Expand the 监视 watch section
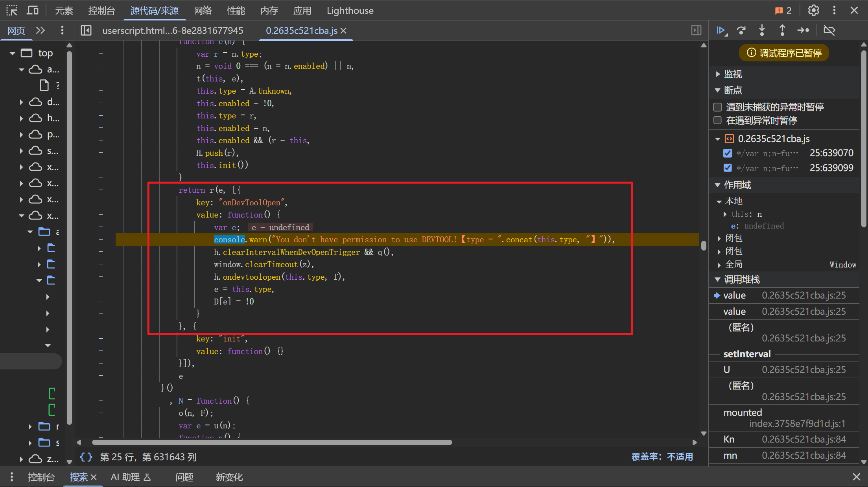The width and height of the screenshot is (868, 487). 733,74
